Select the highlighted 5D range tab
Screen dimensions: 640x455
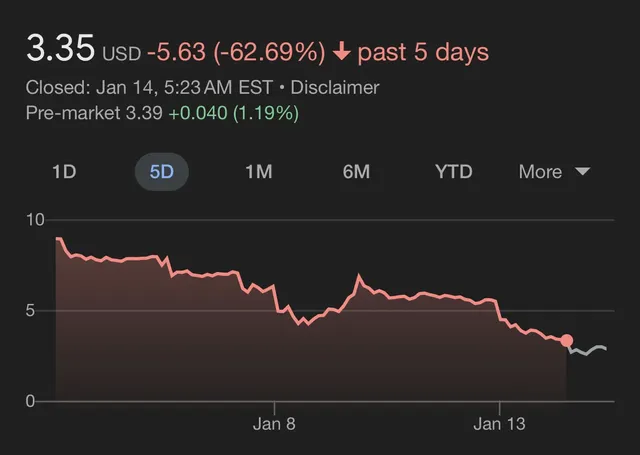161,172
